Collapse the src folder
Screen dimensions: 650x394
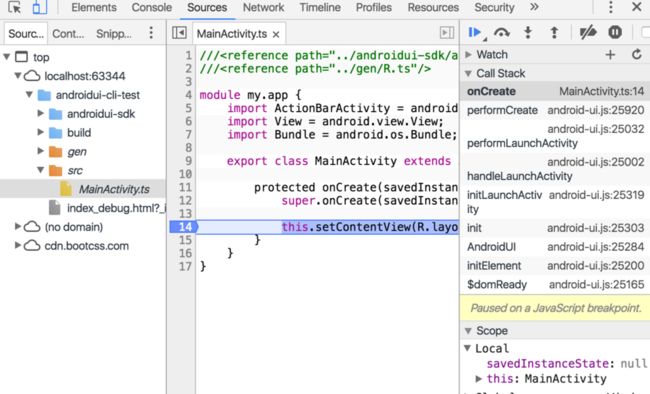tap(40, 170)
